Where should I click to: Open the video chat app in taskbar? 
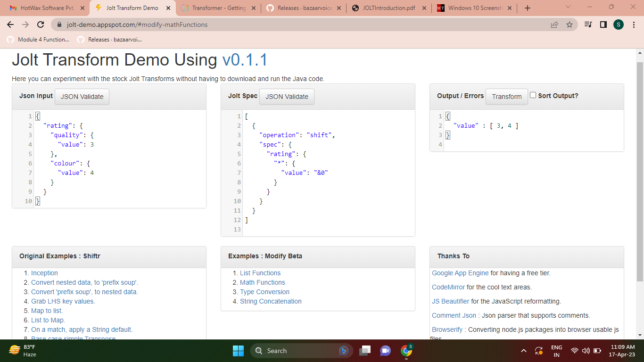coord(385,351)
